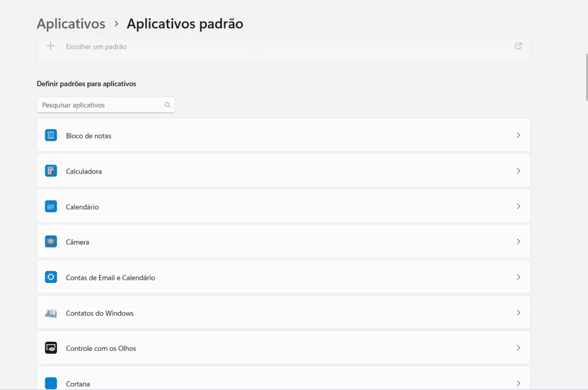Click the magnifier icon in search box
588x390 pixels.
[167, 105]
